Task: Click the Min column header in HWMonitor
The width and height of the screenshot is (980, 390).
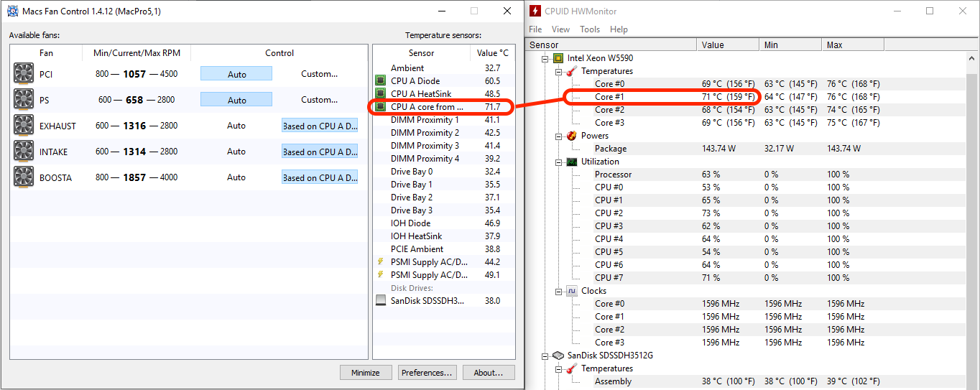Action: click(790, 45)
